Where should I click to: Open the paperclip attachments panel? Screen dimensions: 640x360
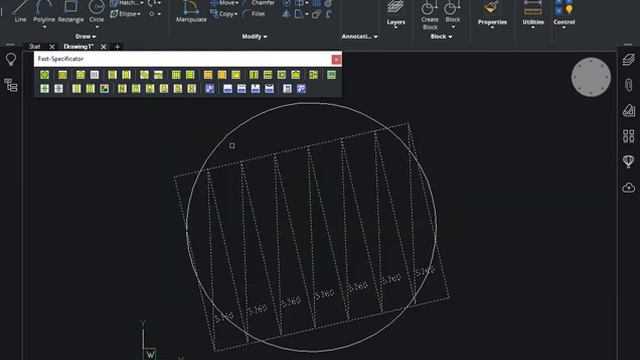click(629, 85)
